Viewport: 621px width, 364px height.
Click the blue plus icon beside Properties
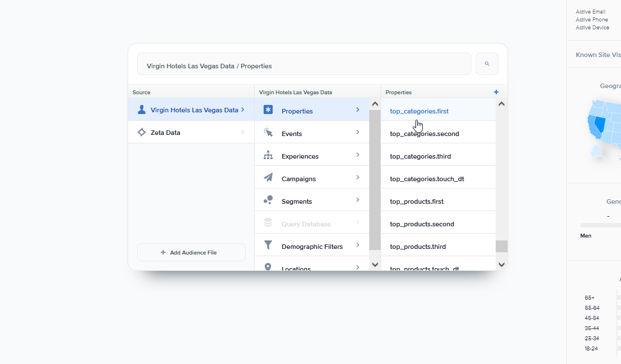pyautogui.click(x=496, y=92)
